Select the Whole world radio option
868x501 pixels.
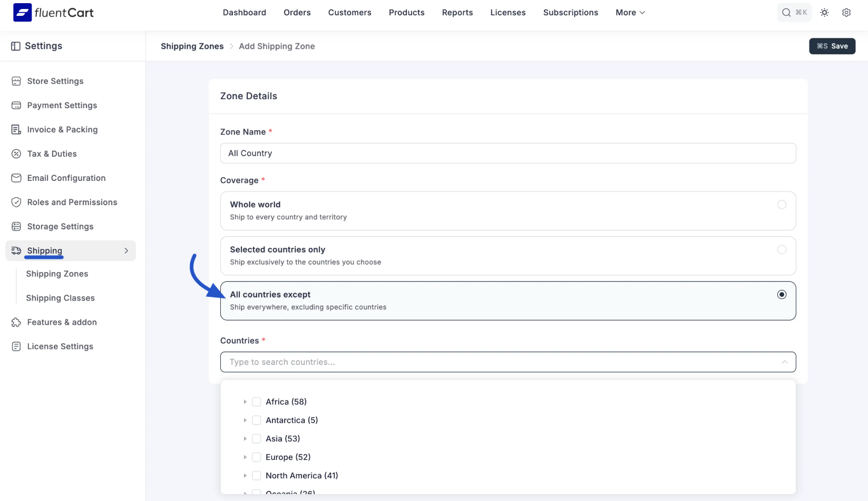point(782,205)
